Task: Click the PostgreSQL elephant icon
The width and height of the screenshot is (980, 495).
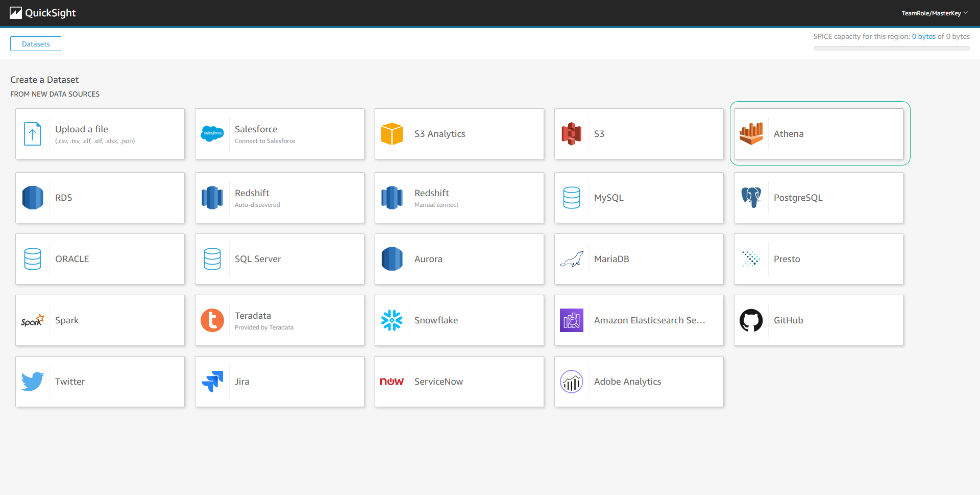Action: 751,198
